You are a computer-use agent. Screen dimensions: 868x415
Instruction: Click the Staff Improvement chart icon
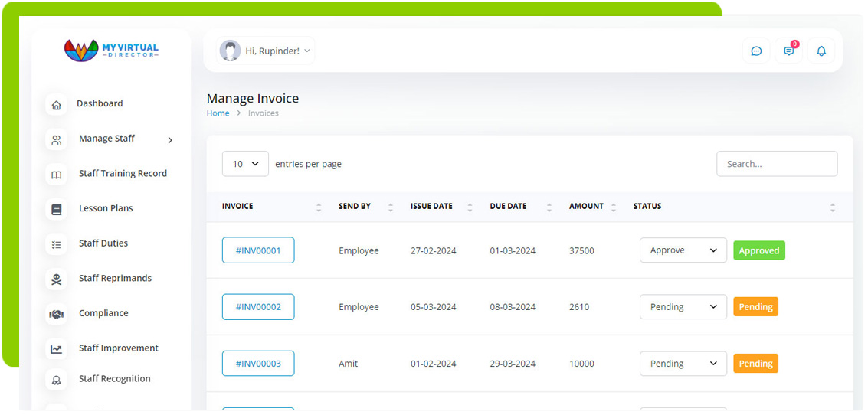56,349
